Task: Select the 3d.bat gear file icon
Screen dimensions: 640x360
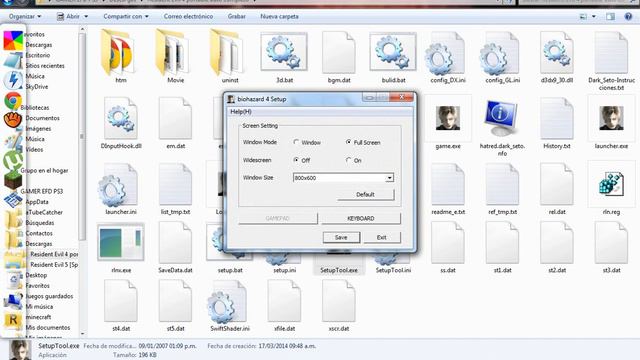Action: pos(284,52)
